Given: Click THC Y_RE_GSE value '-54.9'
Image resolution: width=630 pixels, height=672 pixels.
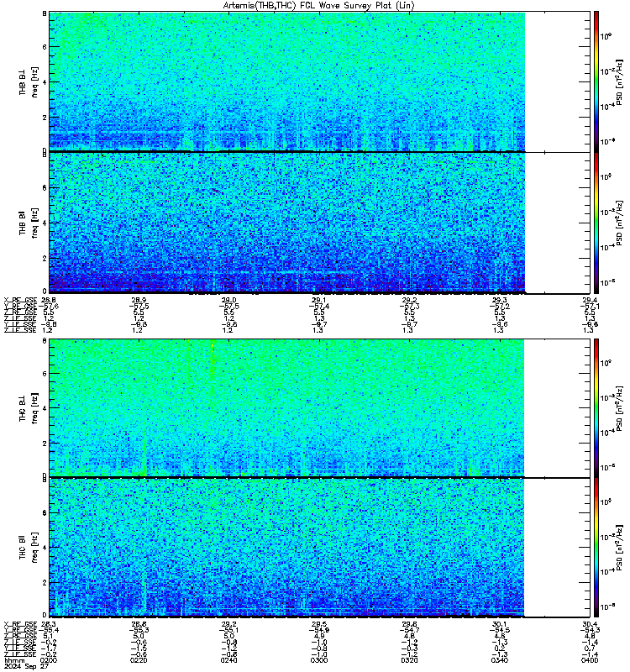Looking at the screenshot, I should coord(319,630).
